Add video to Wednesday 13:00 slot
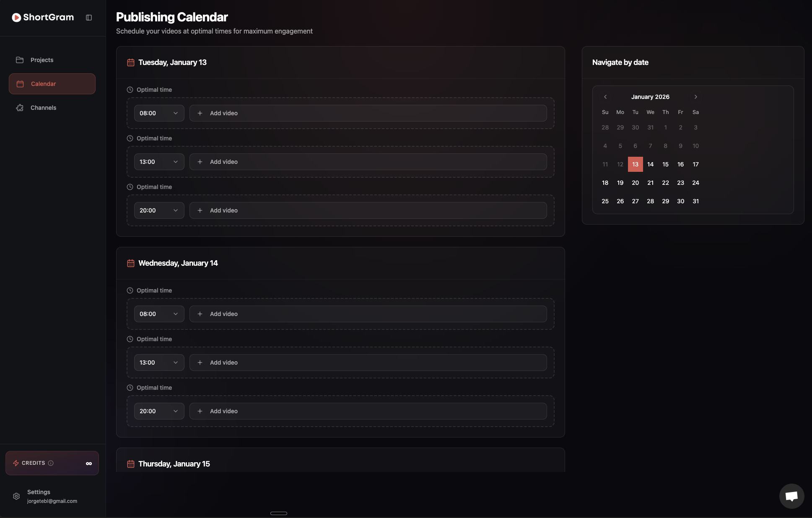Image resolution: width=812 pixels, height=518 pixels. click(368, 363)
